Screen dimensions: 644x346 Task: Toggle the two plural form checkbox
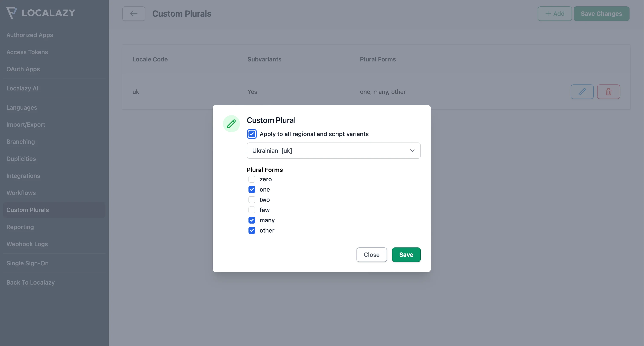[252, 199]
